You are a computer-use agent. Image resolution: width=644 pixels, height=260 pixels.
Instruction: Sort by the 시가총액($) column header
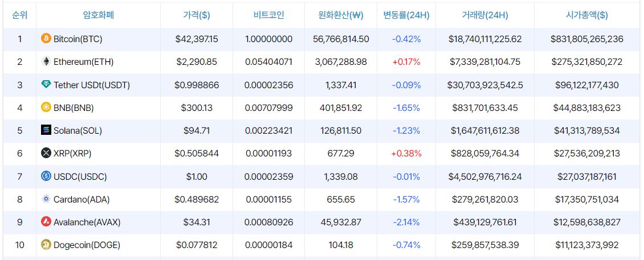[587, 15]
